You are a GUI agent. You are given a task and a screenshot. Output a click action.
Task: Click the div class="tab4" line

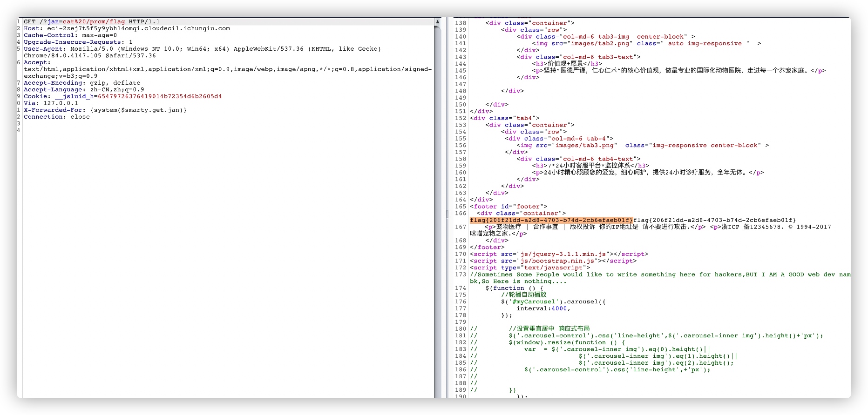point(505,118)
